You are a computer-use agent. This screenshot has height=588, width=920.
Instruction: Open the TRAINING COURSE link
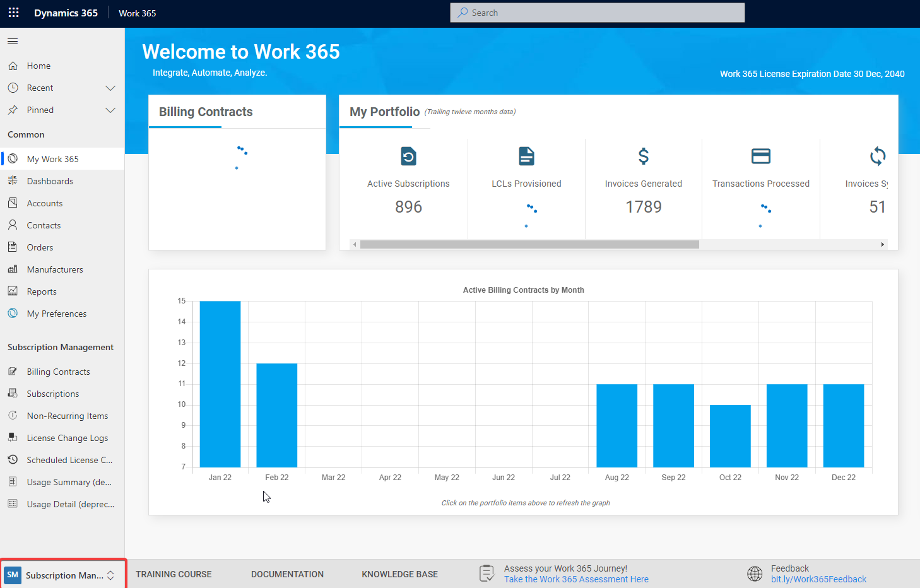pyautogui.click(x=174, y=574)
